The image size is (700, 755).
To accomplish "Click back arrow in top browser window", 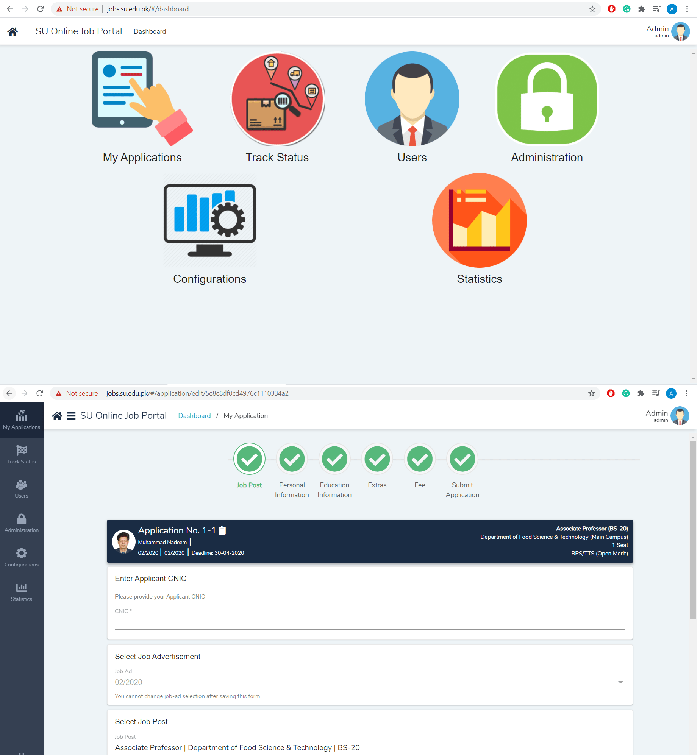I will point(10,9).
